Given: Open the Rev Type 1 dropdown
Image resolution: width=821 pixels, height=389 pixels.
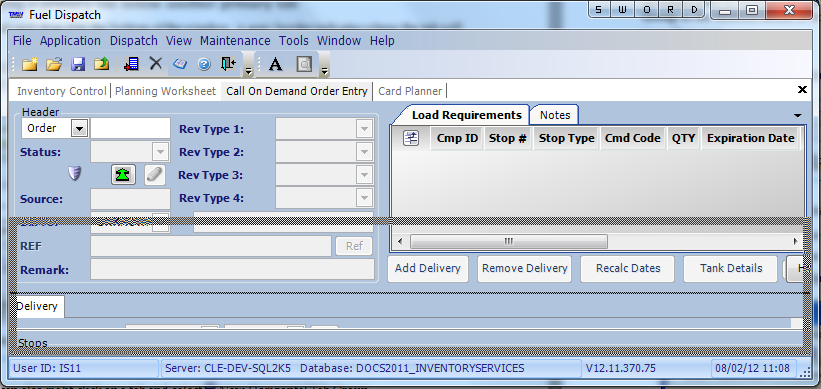Looking at the screenshot, I should pos(363,129).
